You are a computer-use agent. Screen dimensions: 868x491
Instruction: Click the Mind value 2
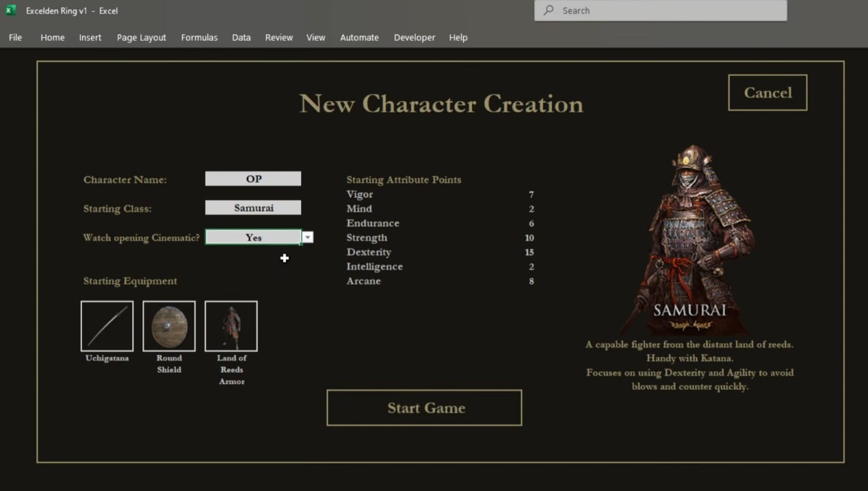coord(531,209)
